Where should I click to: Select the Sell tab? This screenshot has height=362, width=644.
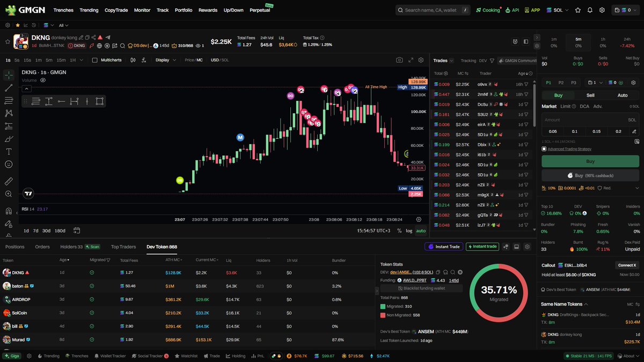tap(590, 95)
